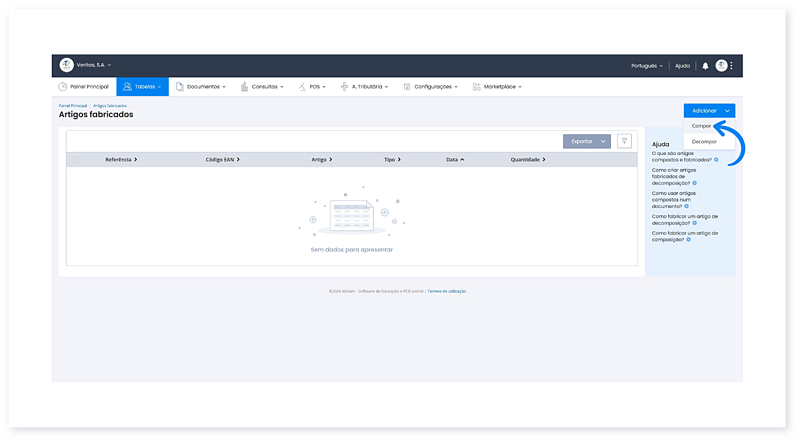Click info icon after 'fabricar um artigo de decomposição?'

(x=695, y=223)
